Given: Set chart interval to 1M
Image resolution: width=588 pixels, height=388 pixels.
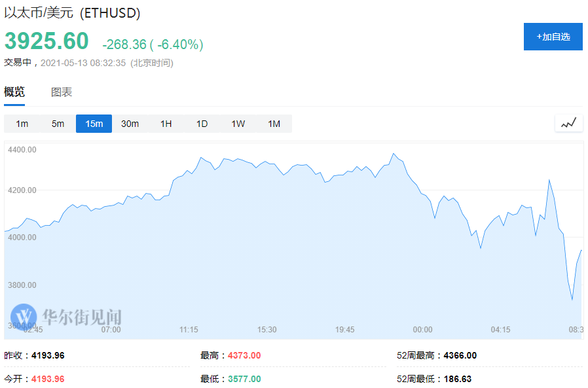Looking at the screenshot, I should click(x=274, y=124).
